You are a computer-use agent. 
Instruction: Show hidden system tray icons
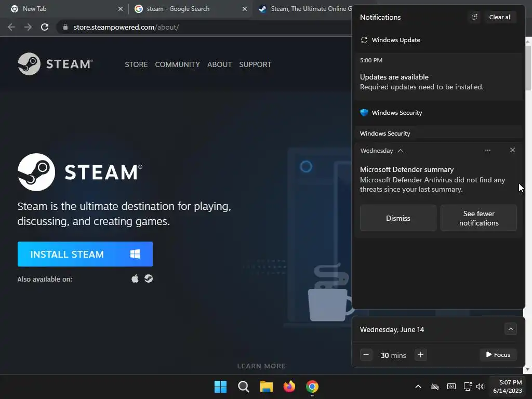pos(418,387)
